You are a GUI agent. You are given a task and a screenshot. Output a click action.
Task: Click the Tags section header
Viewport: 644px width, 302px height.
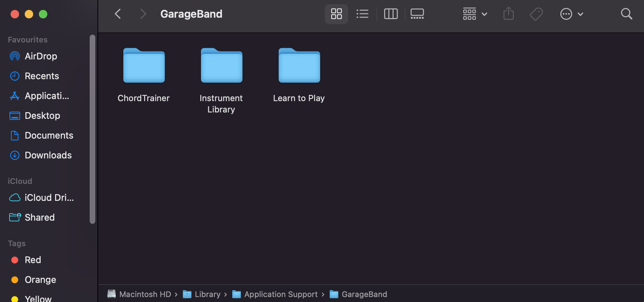coord(17,243)
